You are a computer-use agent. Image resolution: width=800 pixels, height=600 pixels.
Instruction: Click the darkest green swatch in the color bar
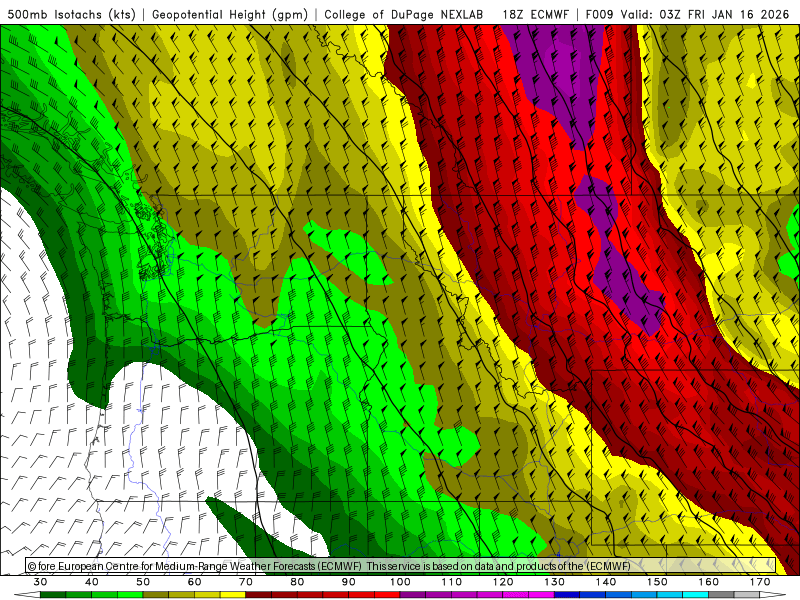coord(53,595)
